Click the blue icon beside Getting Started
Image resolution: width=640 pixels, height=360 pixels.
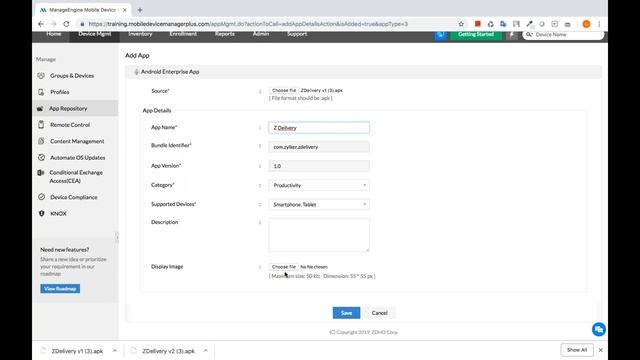(441, 35)
